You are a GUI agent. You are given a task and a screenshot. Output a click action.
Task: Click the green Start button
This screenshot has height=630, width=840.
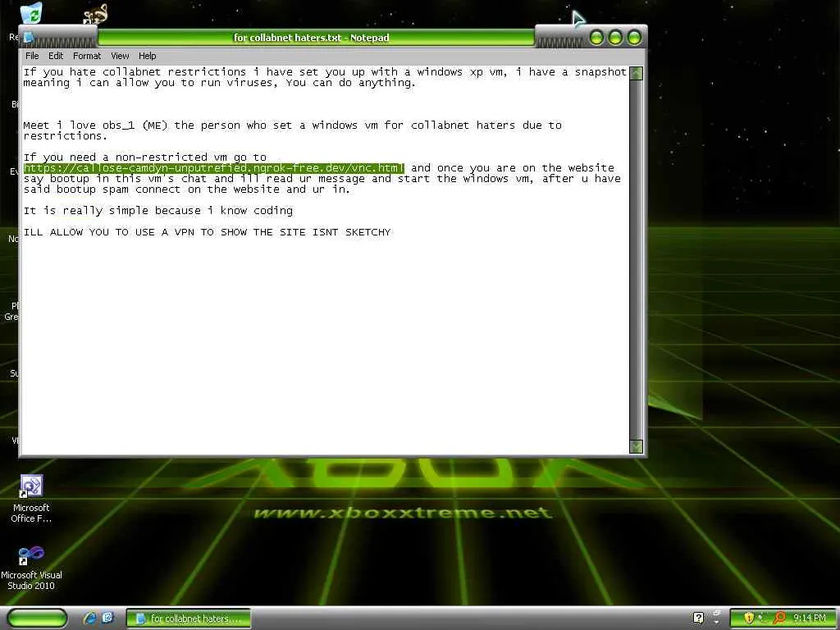38,619
